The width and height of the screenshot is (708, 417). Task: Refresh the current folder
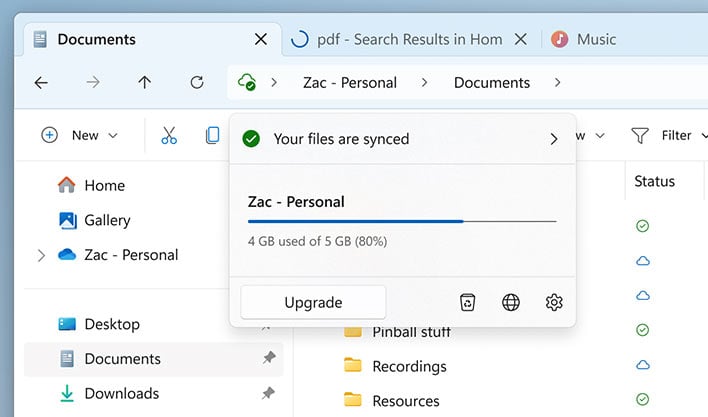197,83
